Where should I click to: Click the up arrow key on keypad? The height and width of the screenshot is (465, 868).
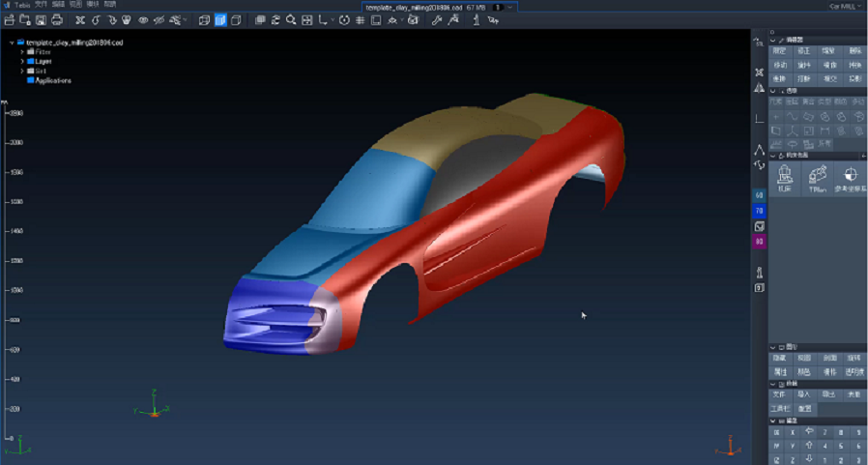click(809, 446)
